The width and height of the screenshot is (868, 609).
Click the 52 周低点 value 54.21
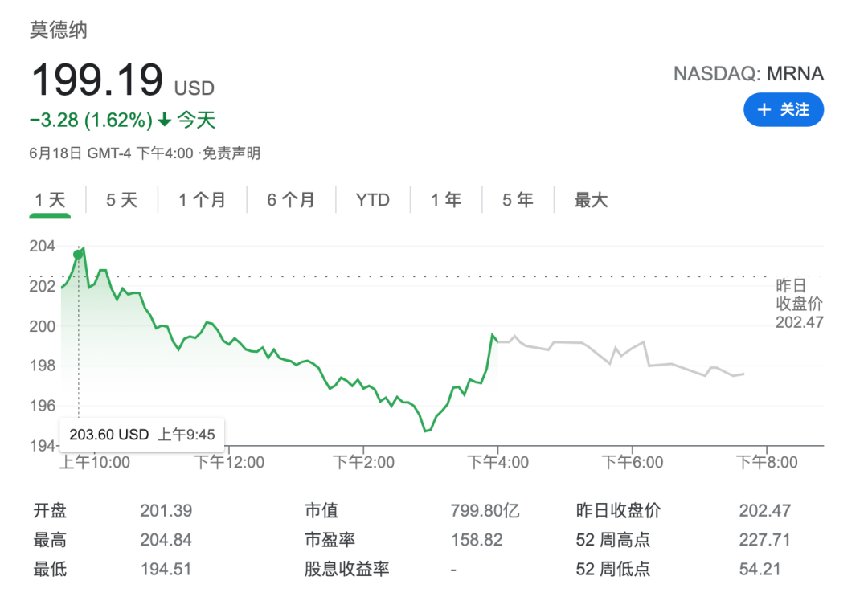760,569
